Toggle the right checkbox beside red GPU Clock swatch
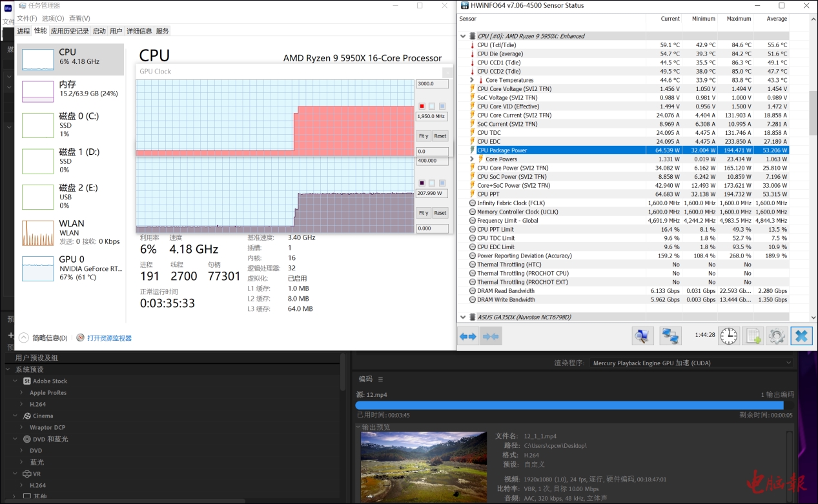This screenshot has height=504, width=818. (442, 106)
